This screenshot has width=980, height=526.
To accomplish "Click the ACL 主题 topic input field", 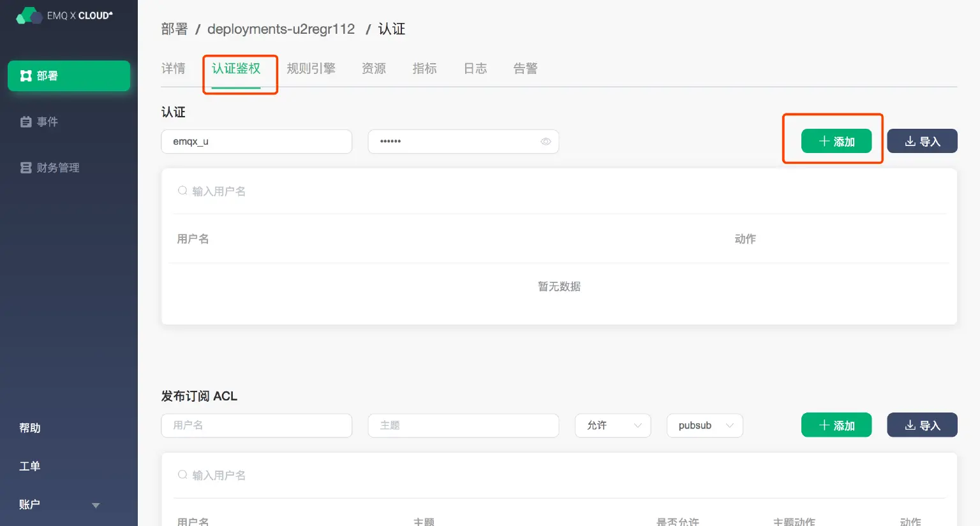I will click(x=463, y=425).
